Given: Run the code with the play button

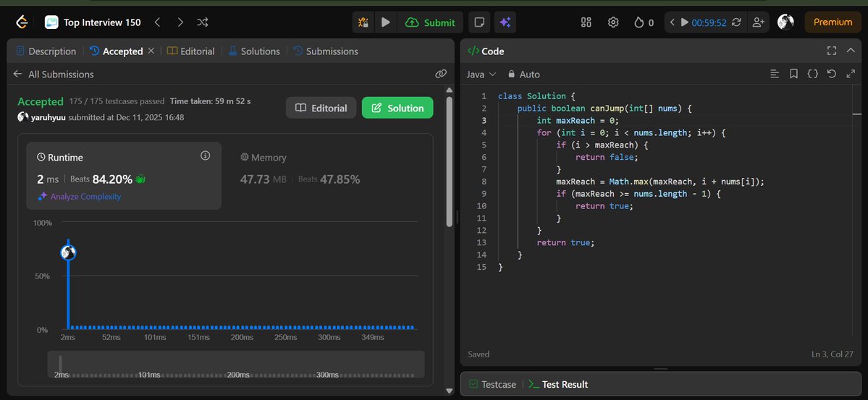Looking at the screenshot, I should click(386, 22).
